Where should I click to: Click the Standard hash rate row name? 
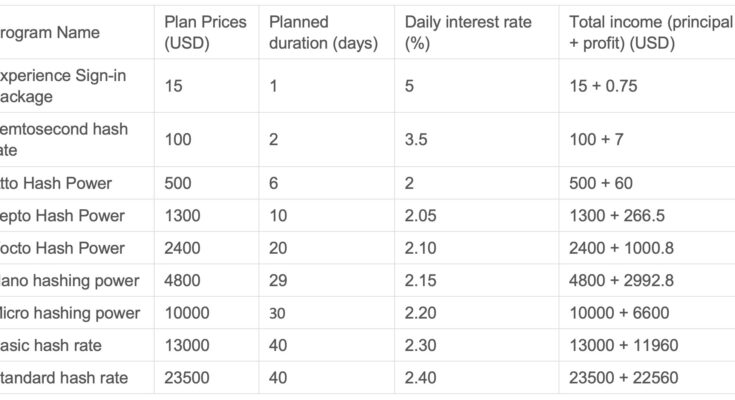pos(64,377)
